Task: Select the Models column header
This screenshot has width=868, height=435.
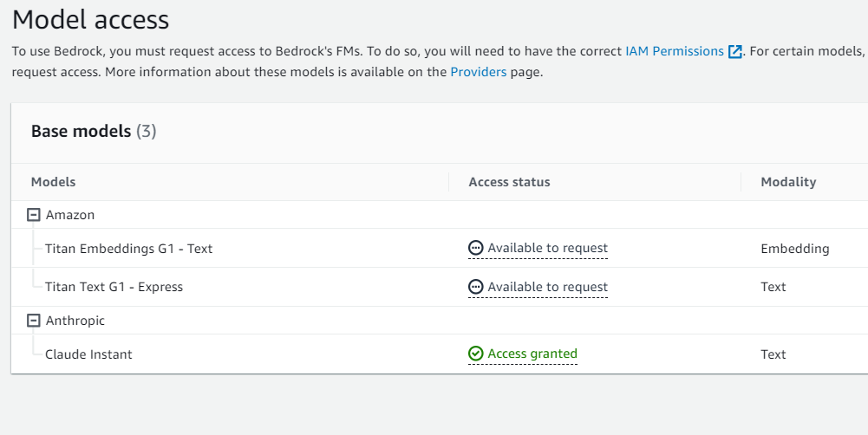Action: pyautogui.click(x=53, y=182)
